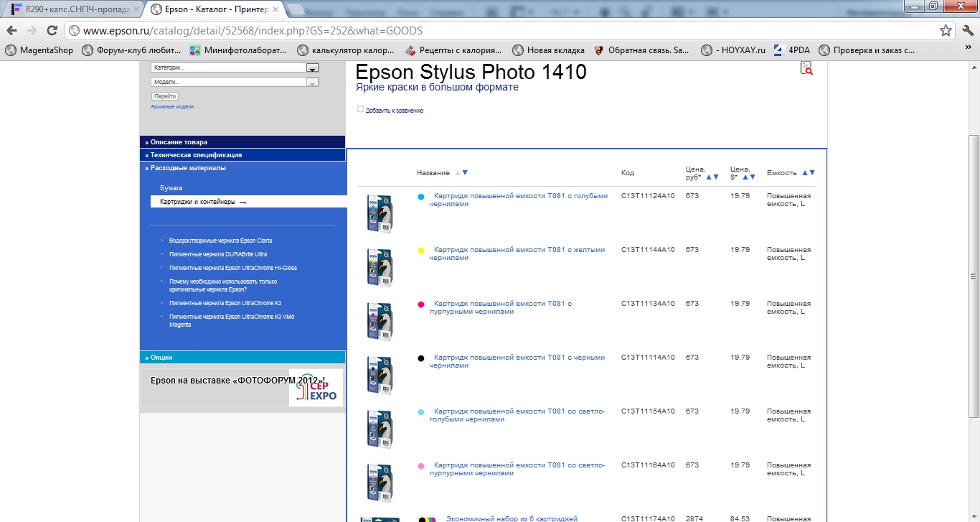
Task: Click the yellow cartridge product thumbnail
Action: [x=380, y=267]
